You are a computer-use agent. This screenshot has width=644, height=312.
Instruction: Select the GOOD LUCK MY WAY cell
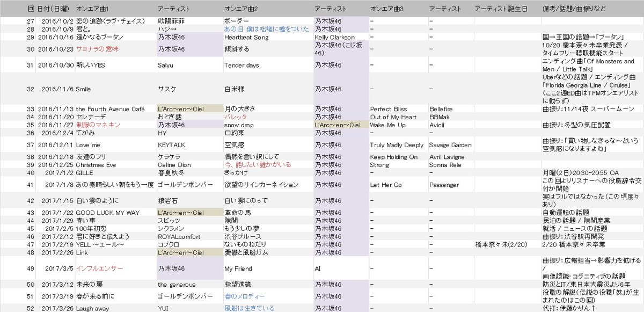tap(107, 213)
